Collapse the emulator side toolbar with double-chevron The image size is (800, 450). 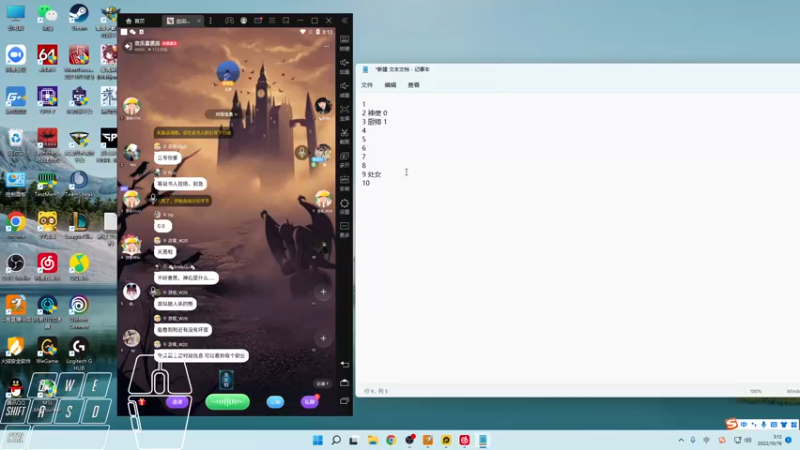click(344, 21)
